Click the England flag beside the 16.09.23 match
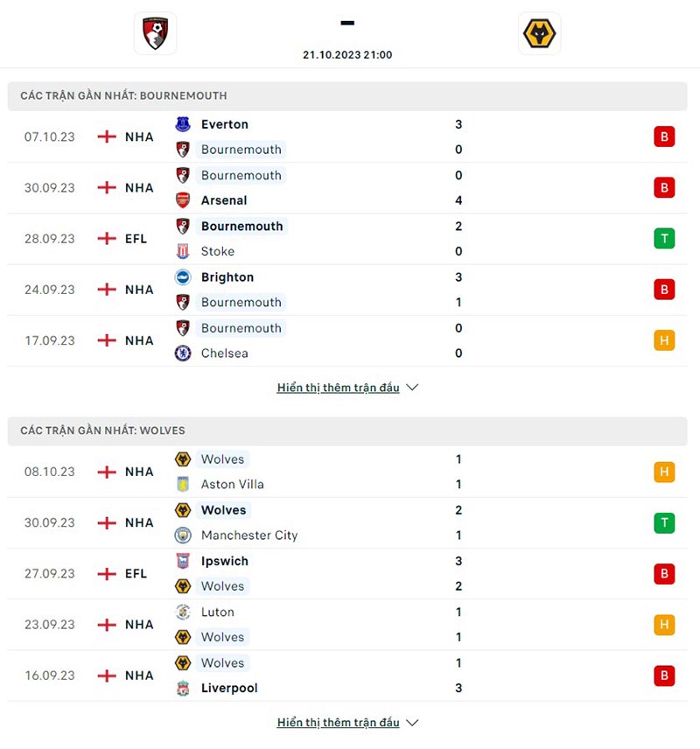Viewport: 700px width, 749px height. (x=107, y=675)
